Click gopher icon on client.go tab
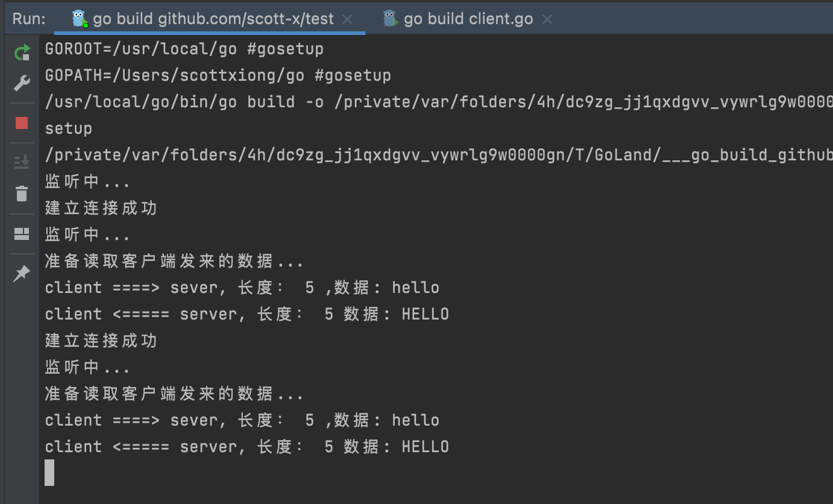833x504 pixels. click(x=391, y=19)
